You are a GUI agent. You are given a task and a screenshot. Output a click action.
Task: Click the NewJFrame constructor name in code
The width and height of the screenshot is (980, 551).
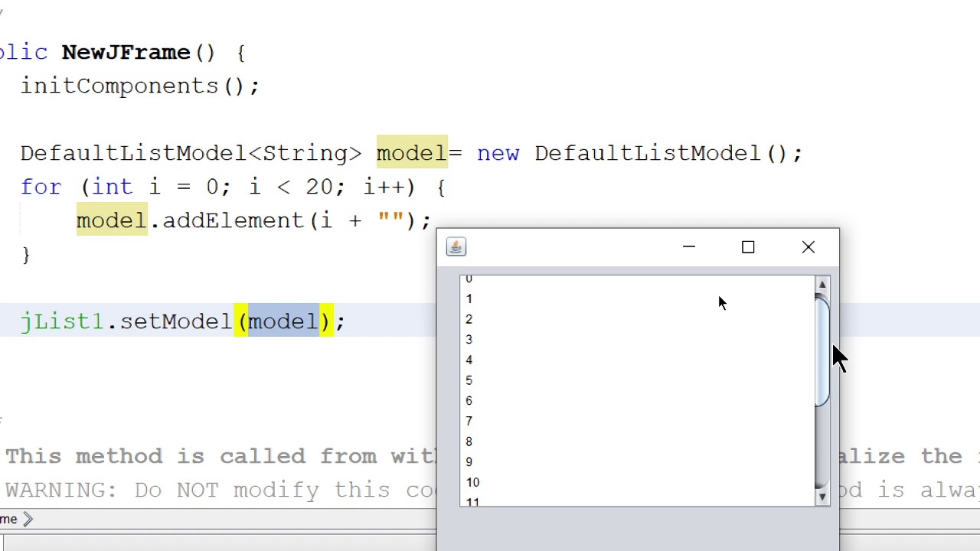tap(126, 53)
